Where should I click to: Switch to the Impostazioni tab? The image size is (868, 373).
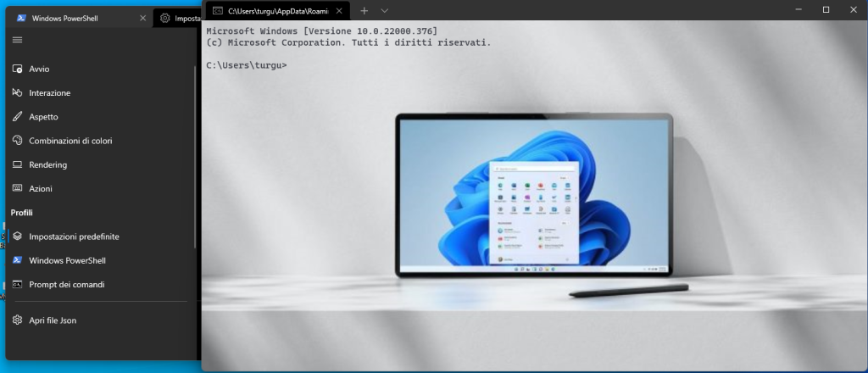tap(181, 18)
